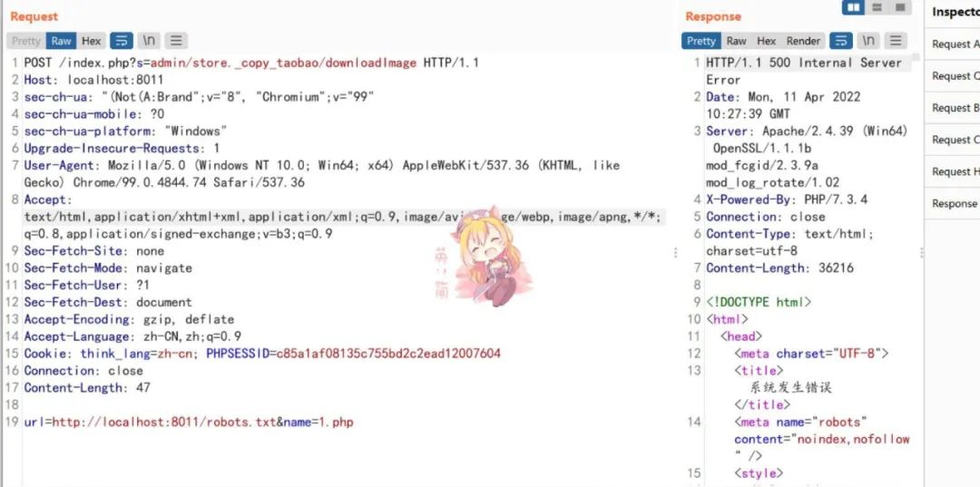980x487 pixels.
Task: Click the Upgrade-Insecure-Requests header
Action: coord(122,149)
